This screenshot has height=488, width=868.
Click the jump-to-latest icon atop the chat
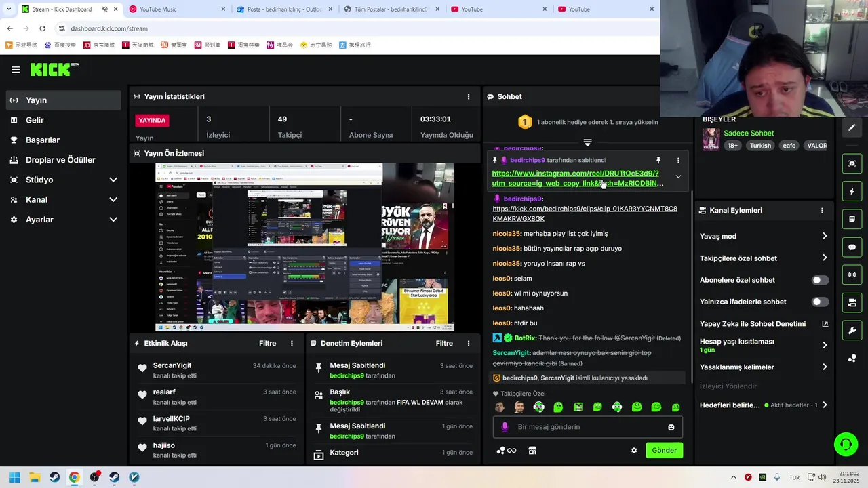tap(588, 142)
